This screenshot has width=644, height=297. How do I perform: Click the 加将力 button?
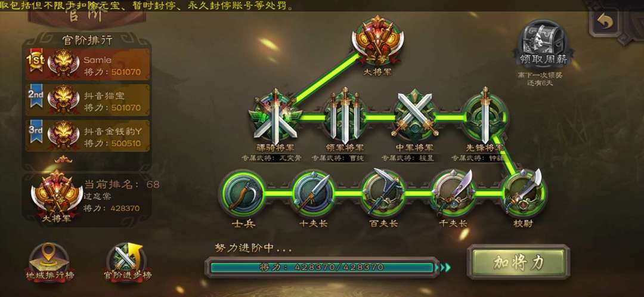[518, 262]
